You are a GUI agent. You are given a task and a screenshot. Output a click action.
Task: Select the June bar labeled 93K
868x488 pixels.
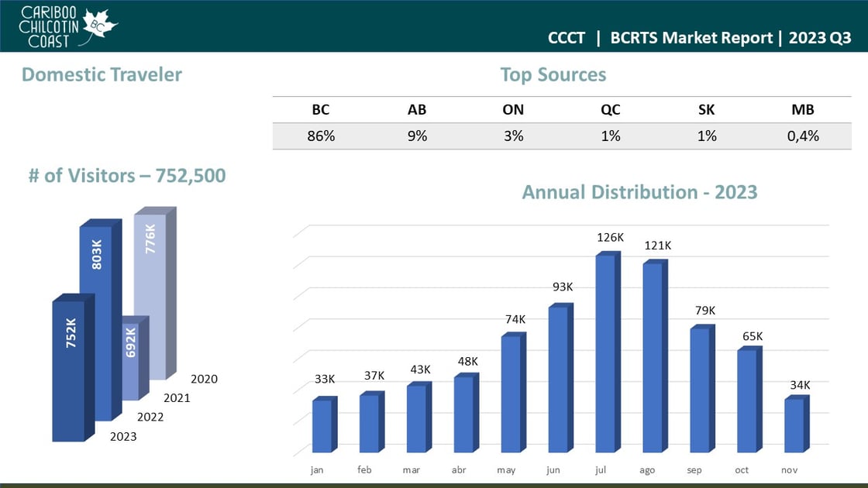[x=557, y=380]
